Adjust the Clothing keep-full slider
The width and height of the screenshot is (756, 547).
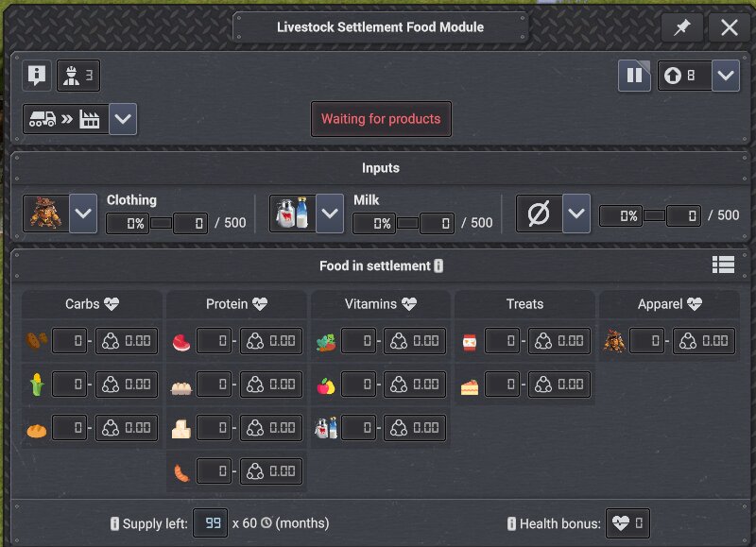coord(161,223)
